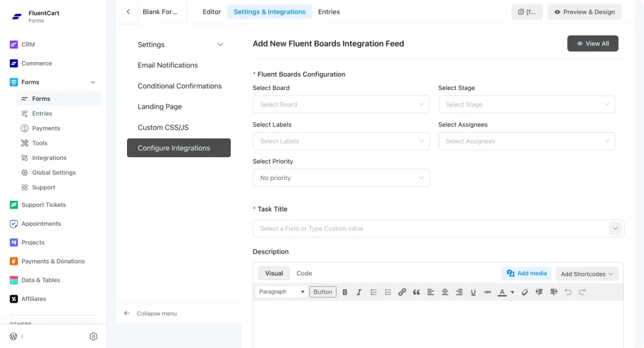Toggle bold formatting in editor

[x=345, y=292]
